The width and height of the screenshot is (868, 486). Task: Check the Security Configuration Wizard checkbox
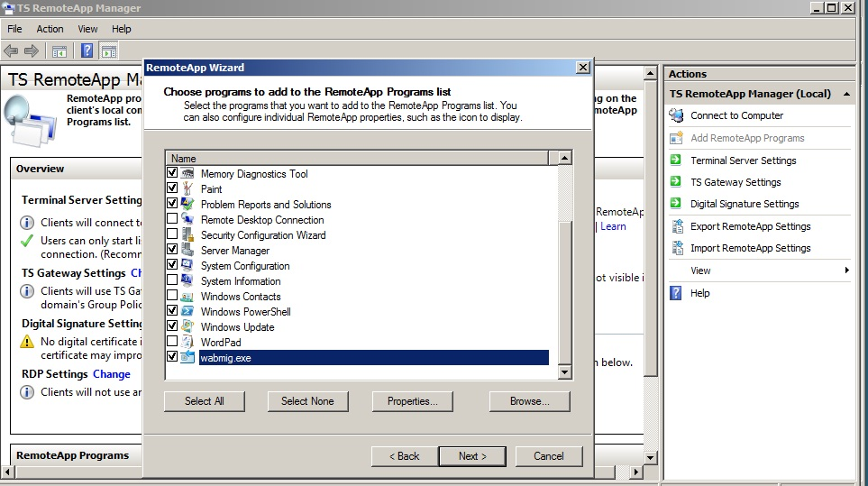tap(172, 234)
